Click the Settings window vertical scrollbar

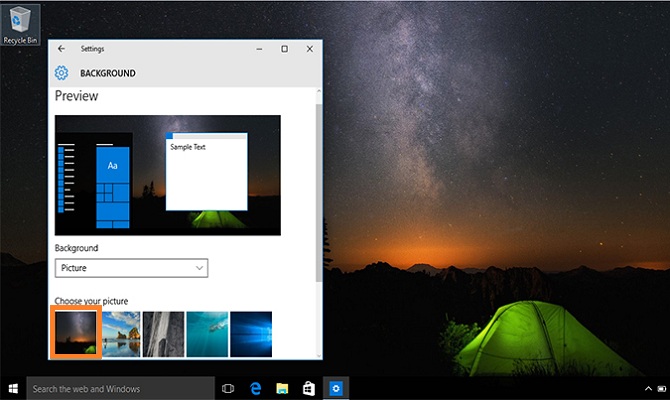[x=319, y=192]
